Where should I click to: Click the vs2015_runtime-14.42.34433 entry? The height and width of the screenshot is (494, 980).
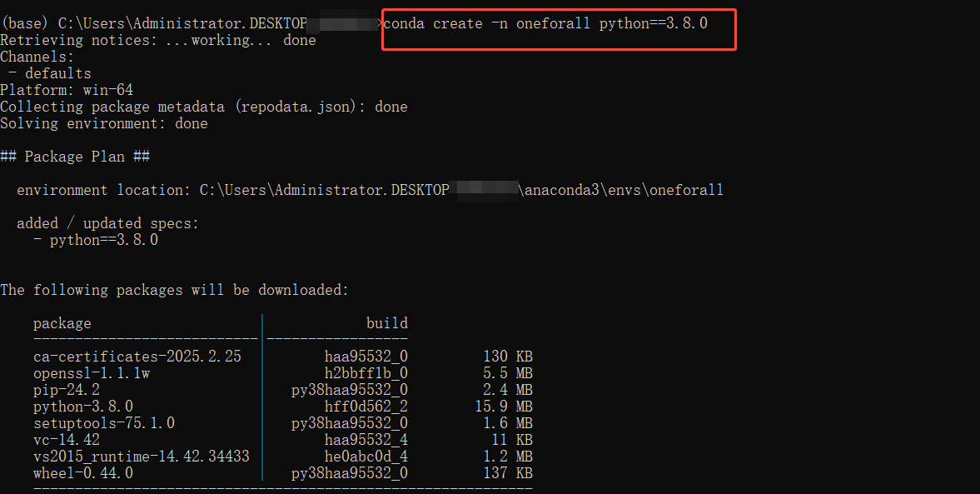coord(142,457)
